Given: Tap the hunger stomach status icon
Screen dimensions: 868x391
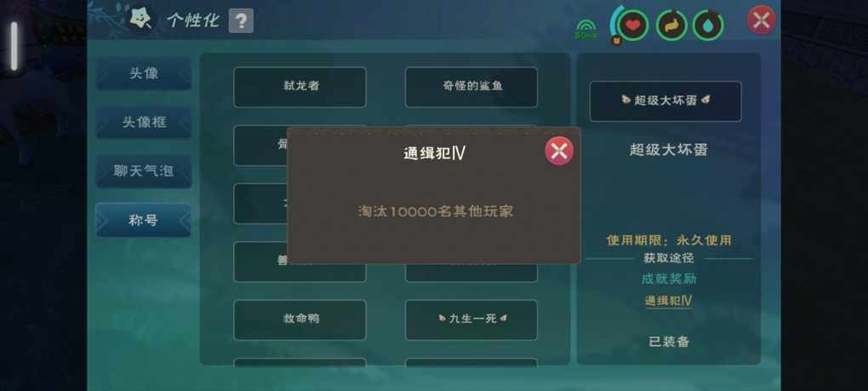Looking at the screenshot, I should tap(671, 26).
